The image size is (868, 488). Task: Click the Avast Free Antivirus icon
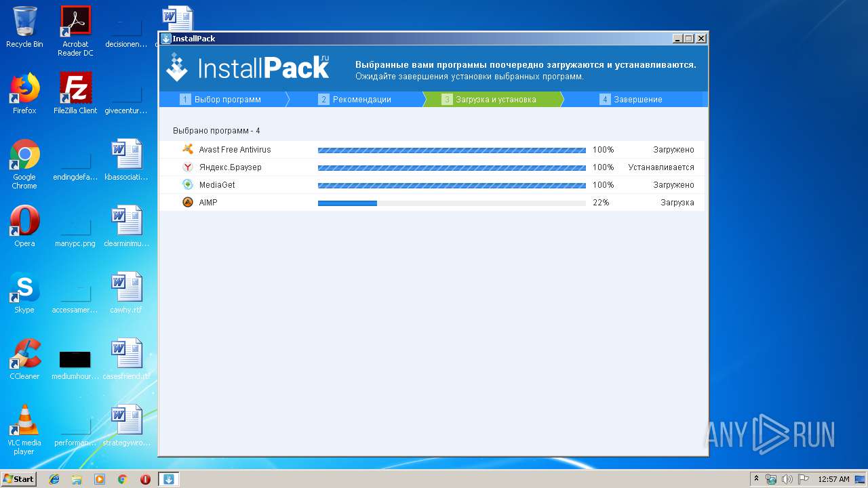[188, 149]
